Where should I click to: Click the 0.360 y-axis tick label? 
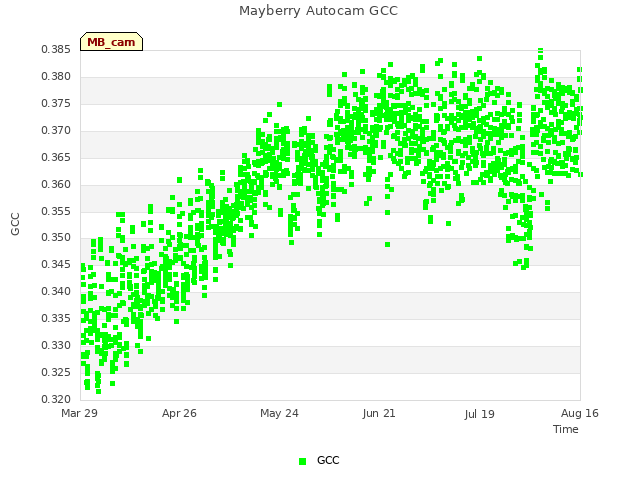click(x=56, y=184)
